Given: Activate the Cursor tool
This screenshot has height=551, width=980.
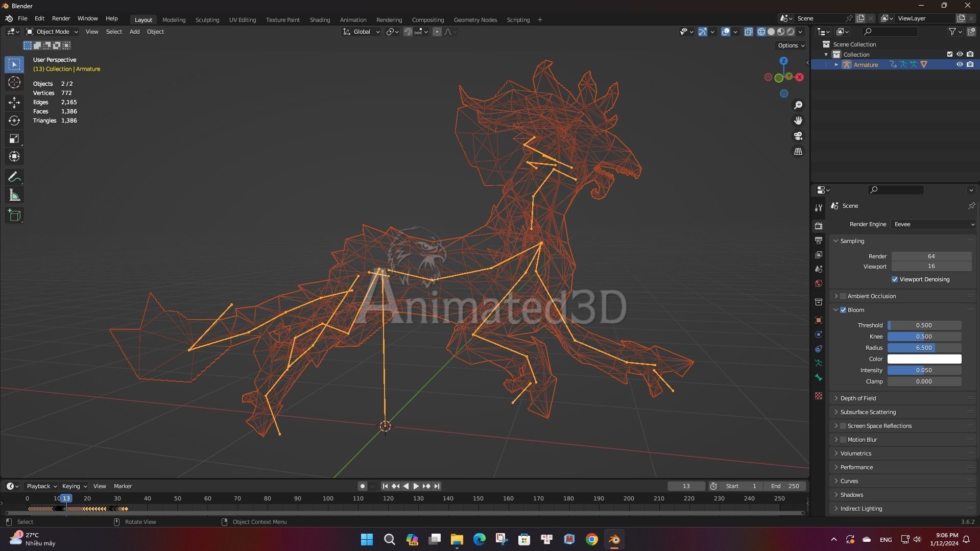Looking at the screenshot, I should (x=14, y=82).
